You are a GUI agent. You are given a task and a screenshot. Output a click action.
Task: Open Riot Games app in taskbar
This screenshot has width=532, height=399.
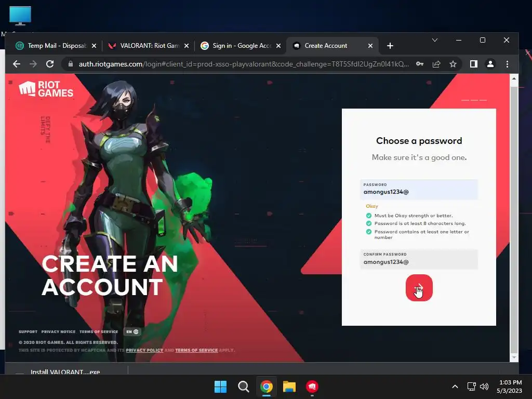[x=312, y=387]
